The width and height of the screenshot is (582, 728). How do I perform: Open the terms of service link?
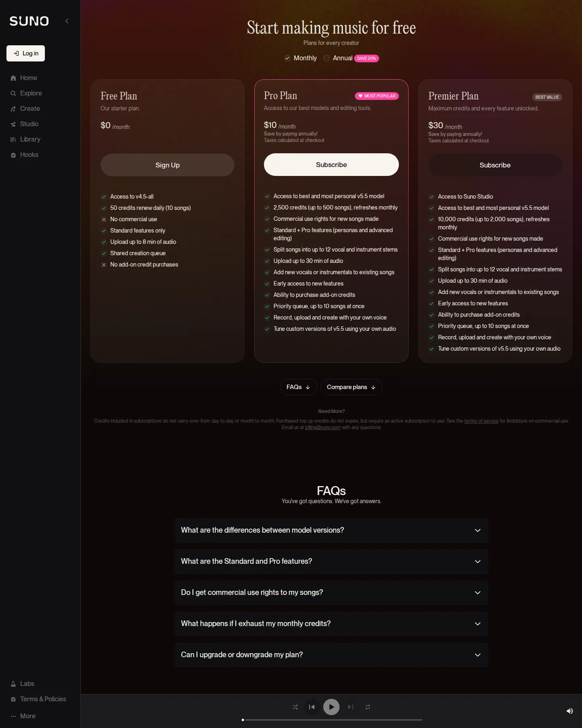tap(481, 421)
